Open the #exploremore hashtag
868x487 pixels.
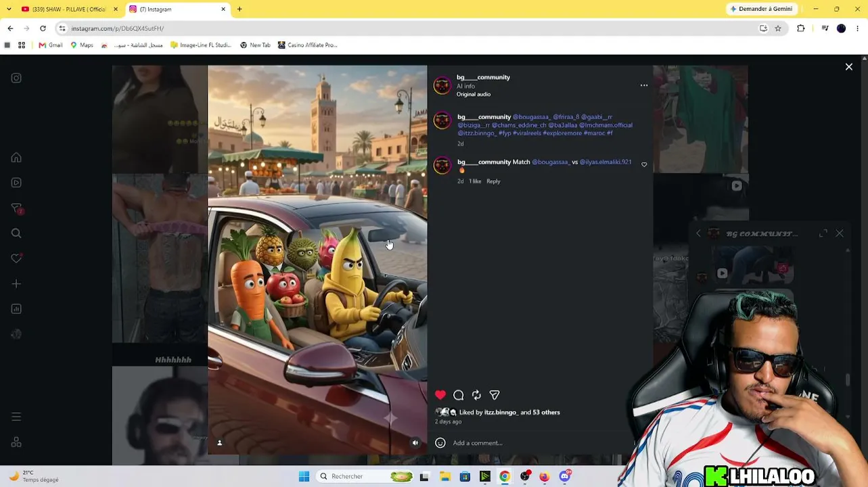pos(562,133)
